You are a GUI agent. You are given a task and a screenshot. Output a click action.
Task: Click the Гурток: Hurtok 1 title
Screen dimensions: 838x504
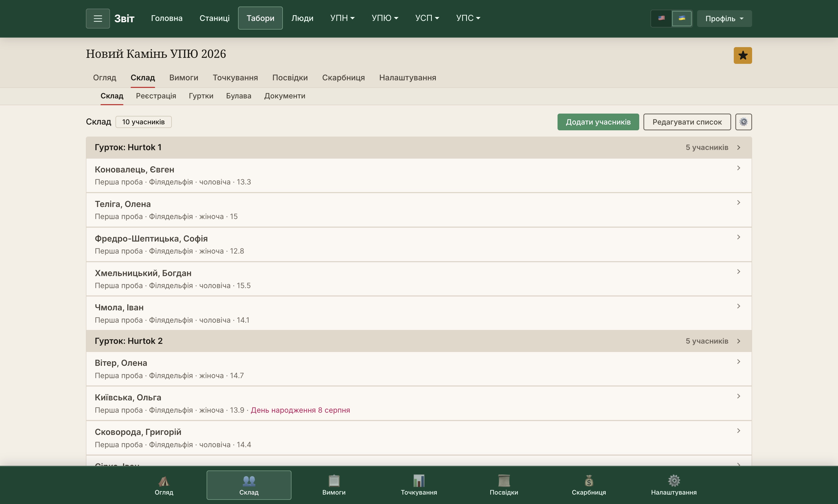point(128,147)
